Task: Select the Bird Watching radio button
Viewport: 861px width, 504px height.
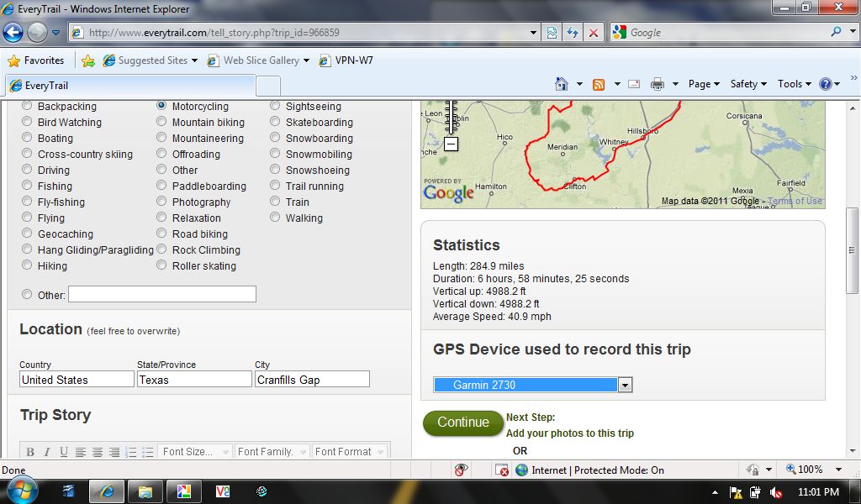Action: pyautogui.click(x=27, y=121)
